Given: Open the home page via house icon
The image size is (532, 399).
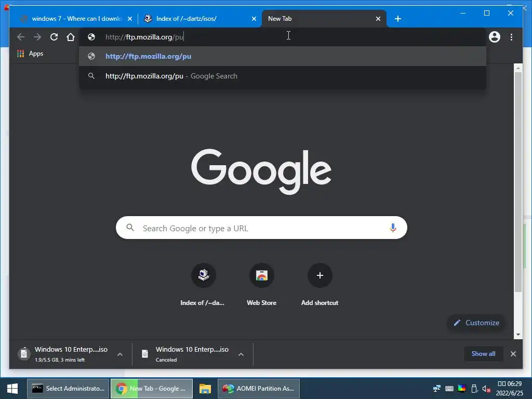Looking at the screenshot, I should coord(71,37).
